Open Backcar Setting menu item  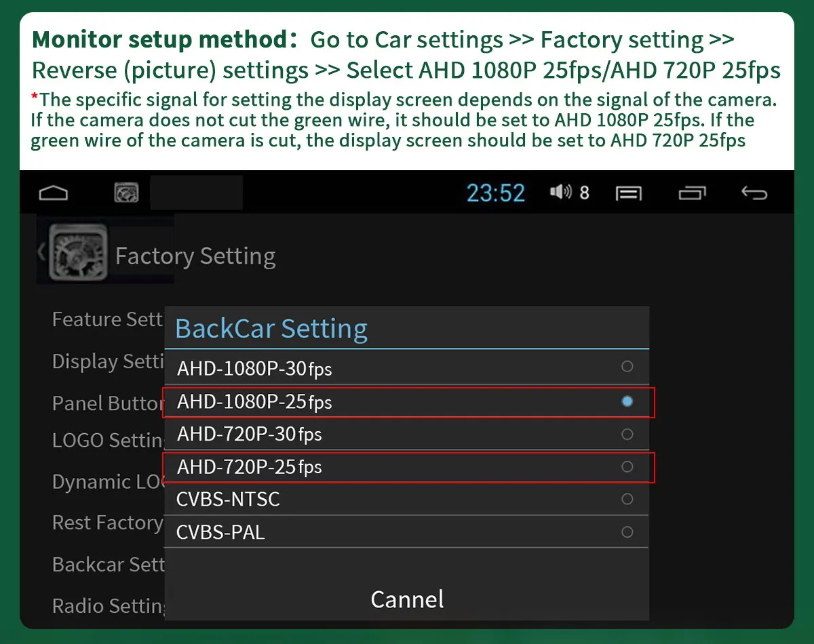point(108,565)
